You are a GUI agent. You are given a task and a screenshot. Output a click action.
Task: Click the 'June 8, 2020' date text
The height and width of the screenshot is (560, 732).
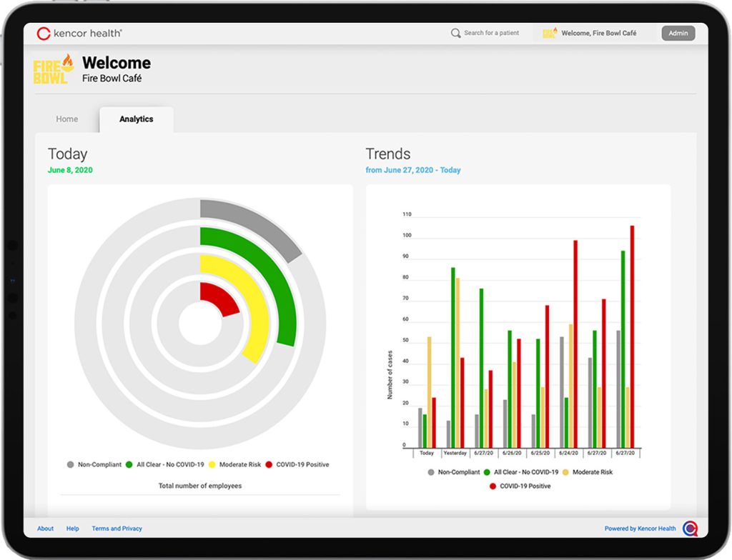click(70, 170)
